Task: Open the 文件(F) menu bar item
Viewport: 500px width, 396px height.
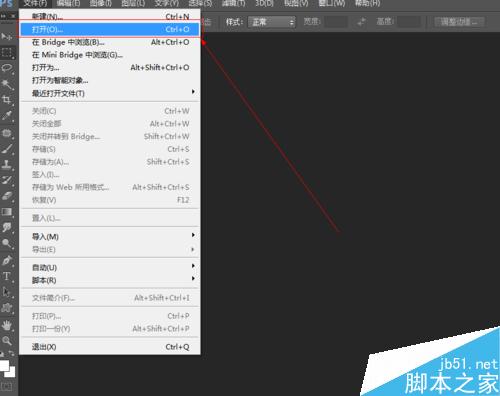Action: (x=35, y=3)
